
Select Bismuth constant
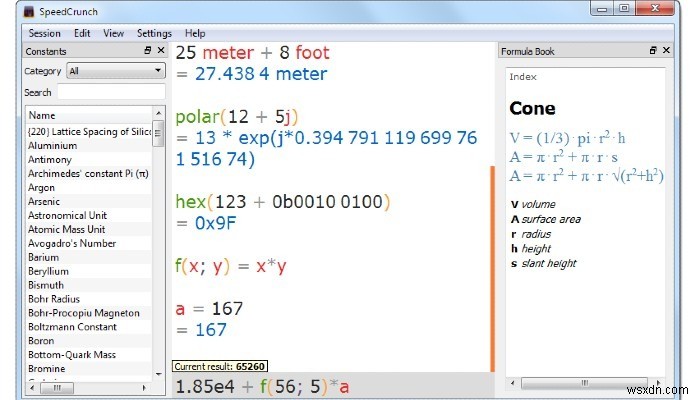[x=89, y=285]
